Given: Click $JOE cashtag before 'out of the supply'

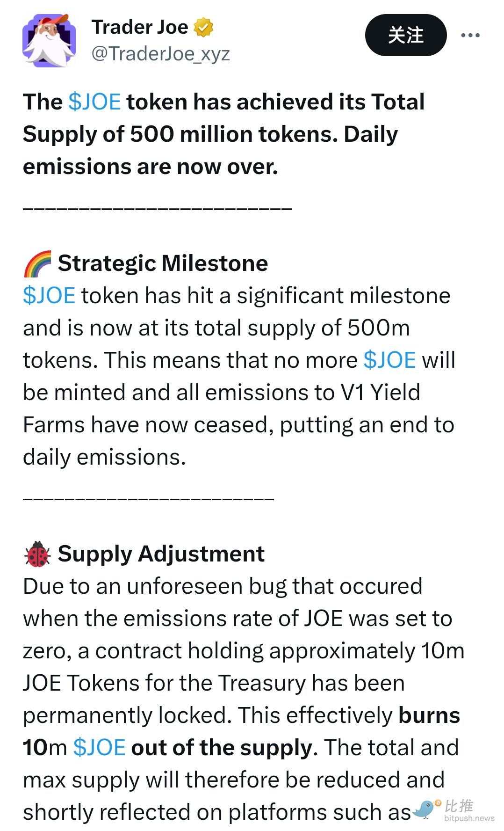Looking at the screenshot, I should pos(99,748).
